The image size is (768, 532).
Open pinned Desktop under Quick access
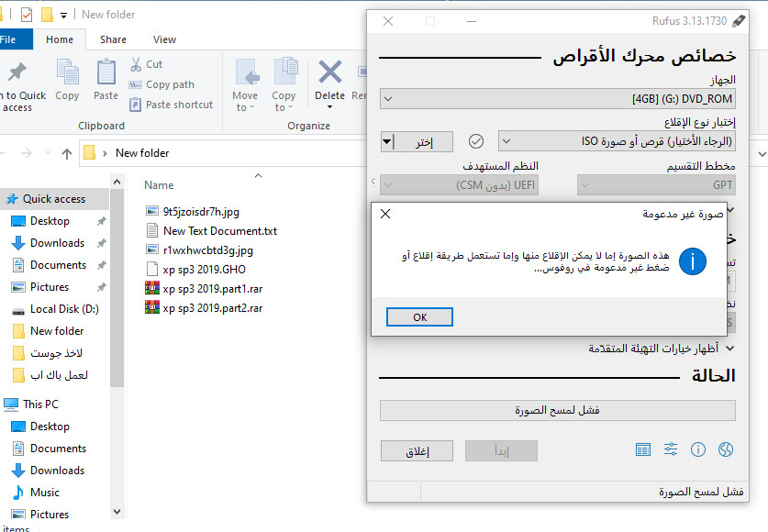tap(50, 221)
